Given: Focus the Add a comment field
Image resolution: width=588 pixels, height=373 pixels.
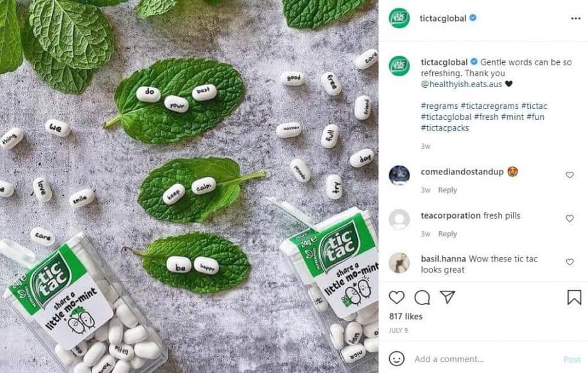Looking at the screenshot, I should pyautogui.click(x=481, y=360).
